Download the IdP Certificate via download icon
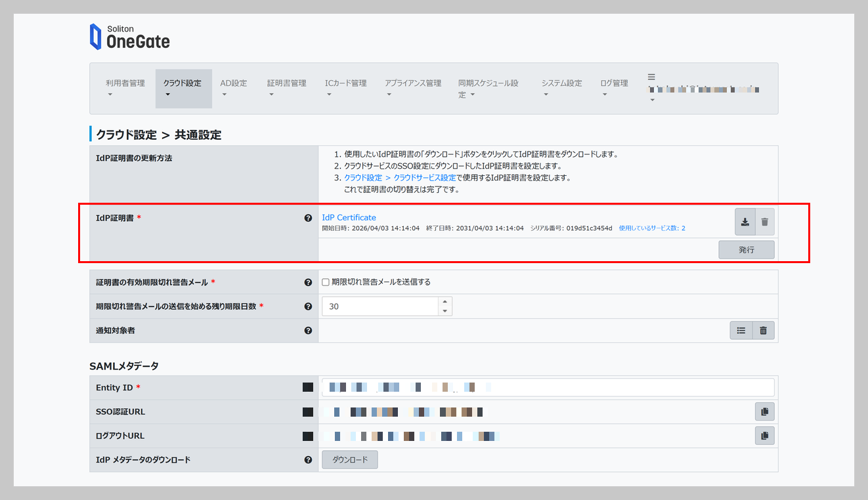This screenshot has width=868, height=500. (745, 222)
